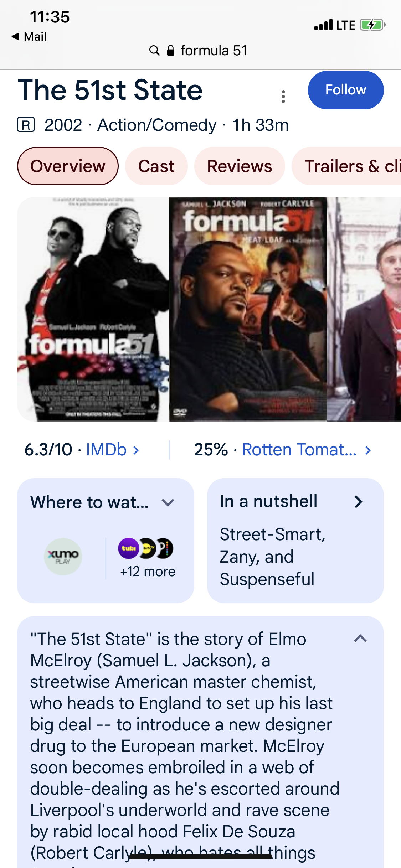Tap the back arrow to Mail

[x=15, y=36]
